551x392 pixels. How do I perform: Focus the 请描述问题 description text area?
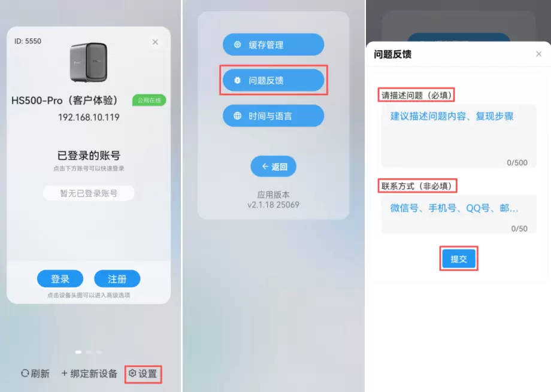(459, 136)
